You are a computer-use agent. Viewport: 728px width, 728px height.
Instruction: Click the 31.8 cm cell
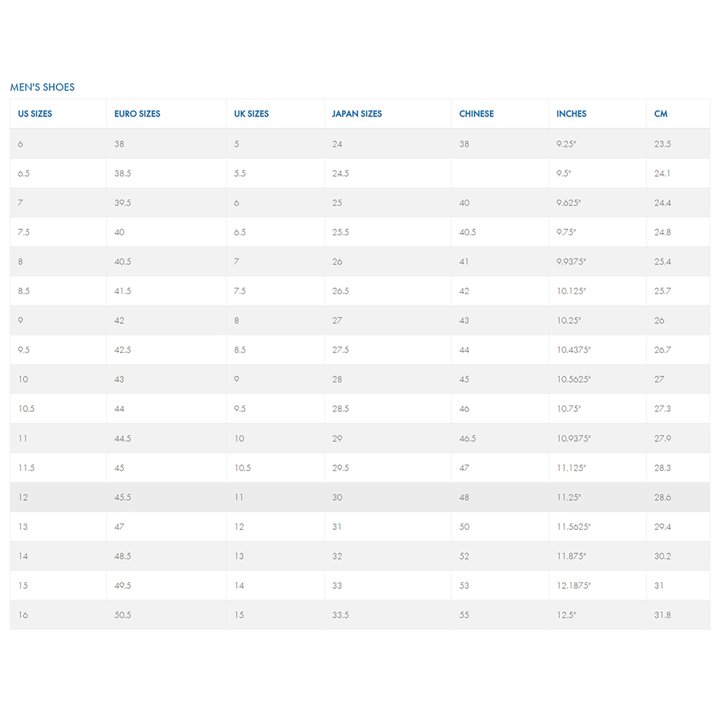tap(678, 614)
